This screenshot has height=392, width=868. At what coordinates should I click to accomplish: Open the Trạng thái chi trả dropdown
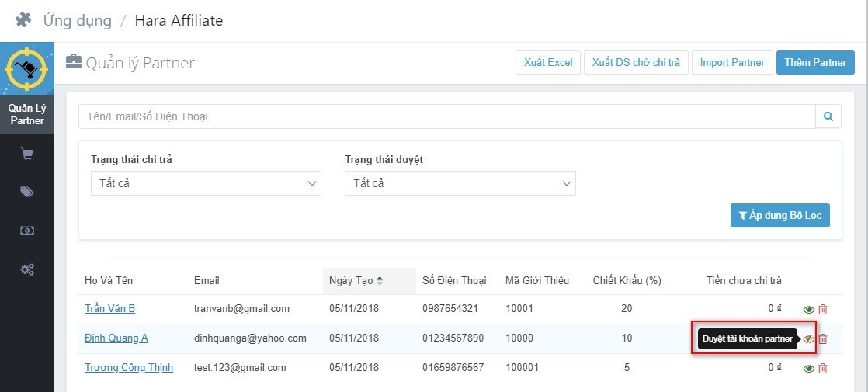tap(206, 183)
